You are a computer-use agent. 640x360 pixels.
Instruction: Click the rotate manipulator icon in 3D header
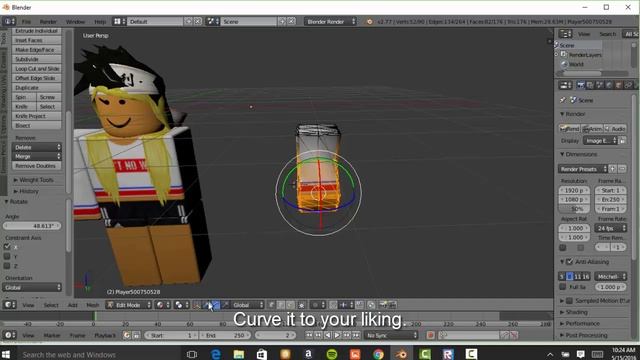(x=216, y=305)
